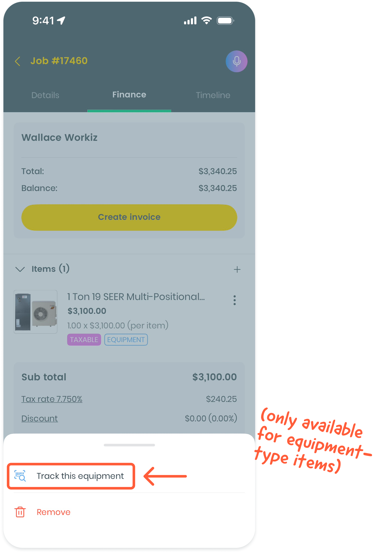Image resolution: width=392 pixels, height=553 pixels.
Task: Open the Tax rate 7.750% link
Action: coord(52,399)
